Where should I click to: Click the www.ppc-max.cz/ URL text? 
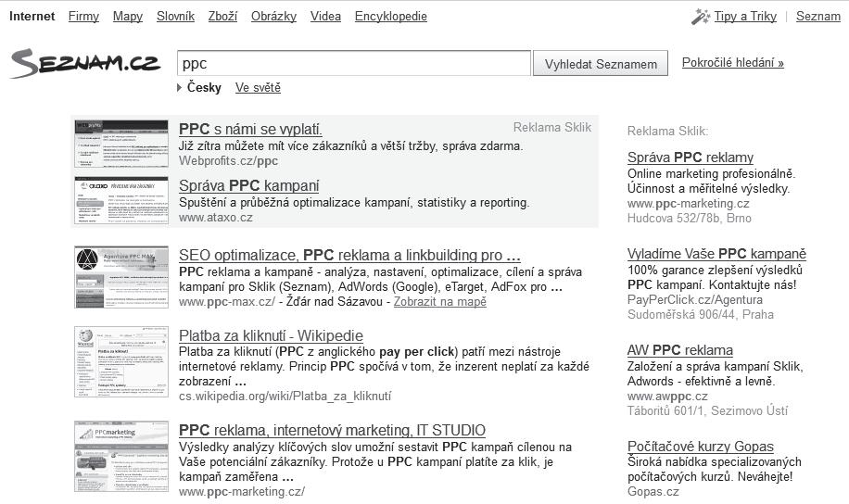(227, 301)
